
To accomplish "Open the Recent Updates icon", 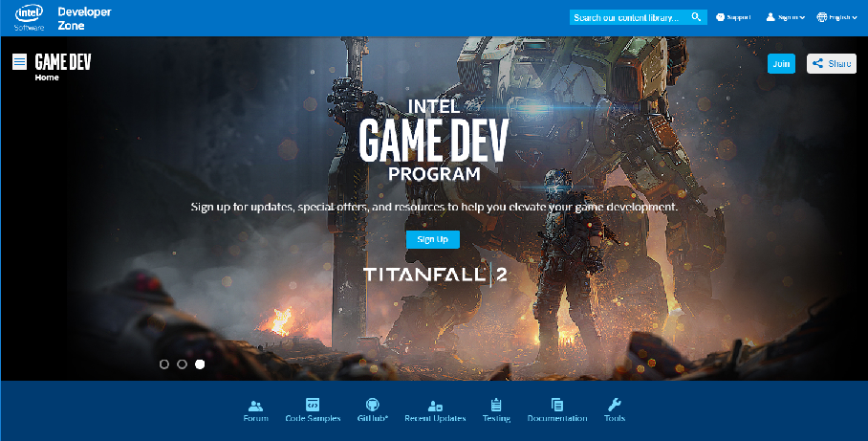I will point(435,406).
